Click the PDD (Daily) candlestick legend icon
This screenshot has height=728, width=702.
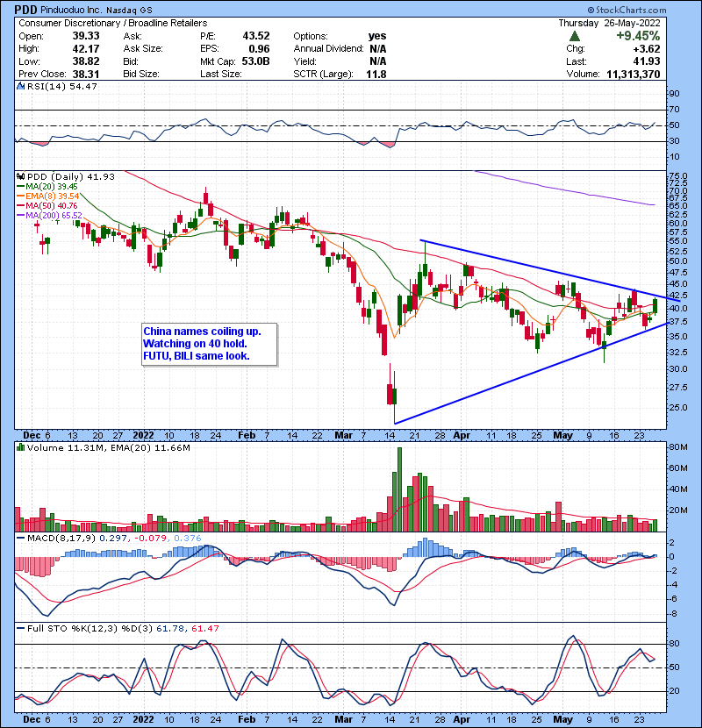[x=20, y=176]
